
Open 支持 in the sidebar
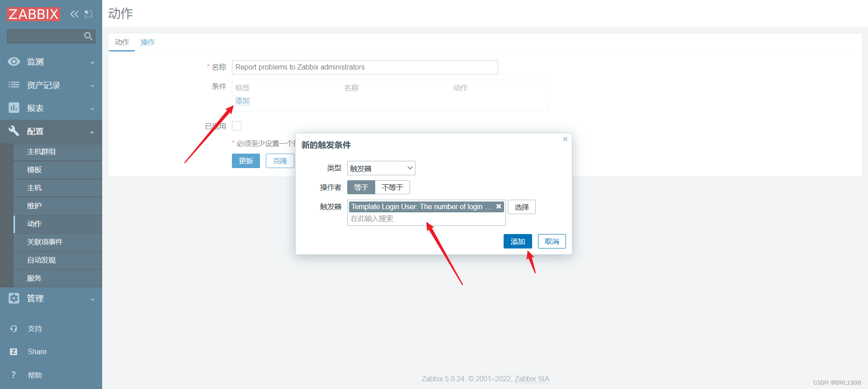(x=35, y=328)
